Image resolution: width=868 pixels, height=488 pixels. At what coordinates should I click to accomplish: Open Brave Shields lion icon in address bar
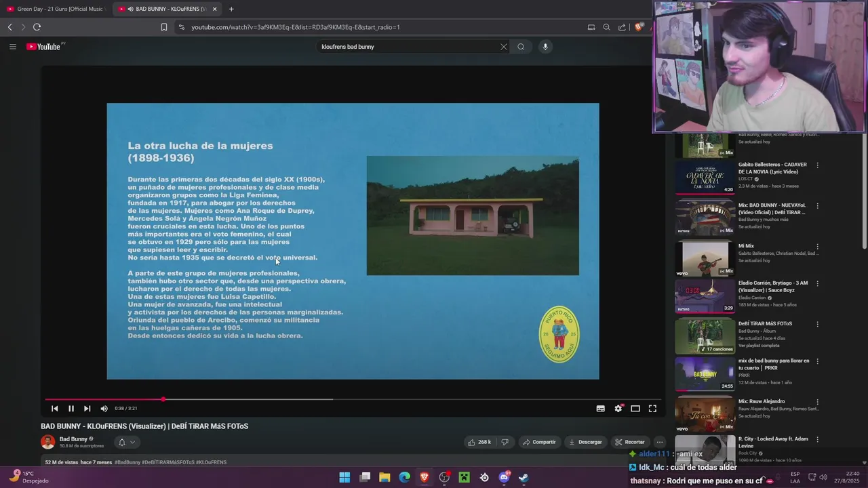coord(638,27)
